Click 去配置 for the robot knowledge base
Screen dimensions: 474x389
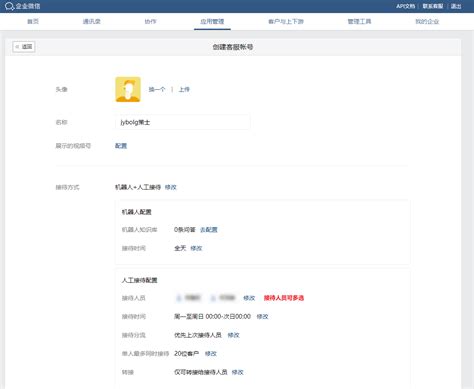tap(209, 230)
